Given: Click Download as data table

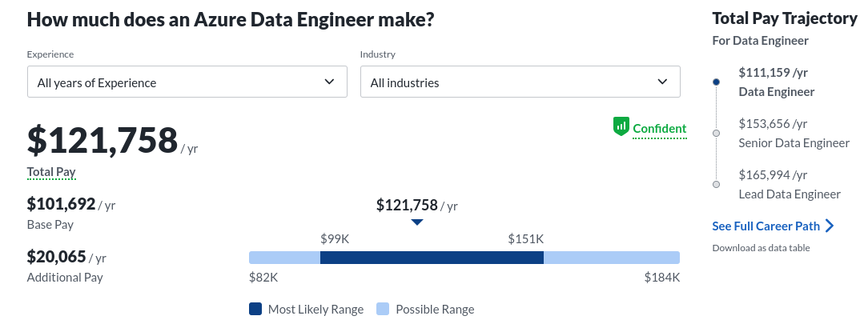Looking at the screenshot, I should point(761,248).
